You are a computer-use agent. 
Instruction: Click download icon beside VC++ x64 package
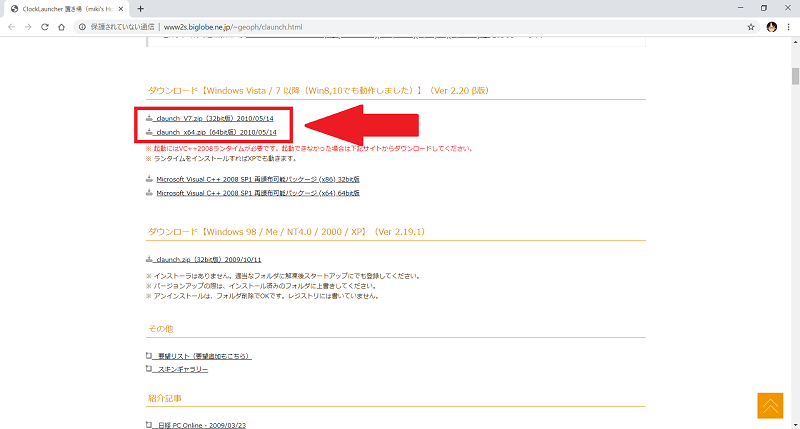[x=149, y=192]
